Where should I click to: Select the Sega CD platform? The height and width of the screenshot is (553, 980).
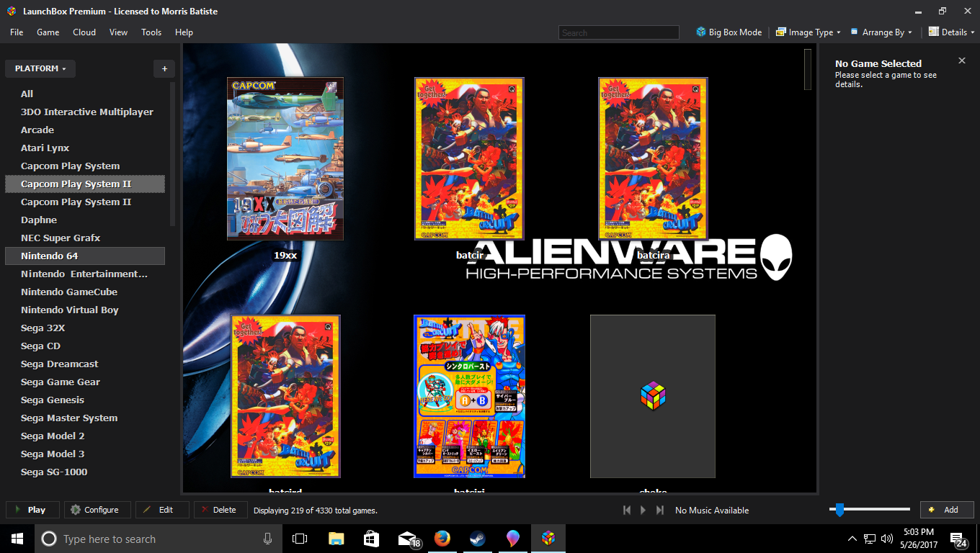click(85, 346)
